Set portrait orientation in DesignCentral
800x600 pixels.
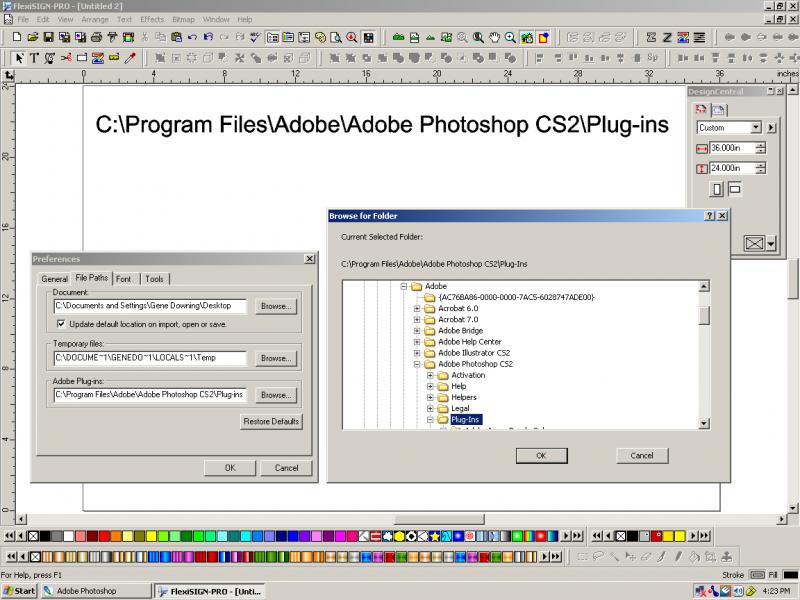tap(717, 189)
